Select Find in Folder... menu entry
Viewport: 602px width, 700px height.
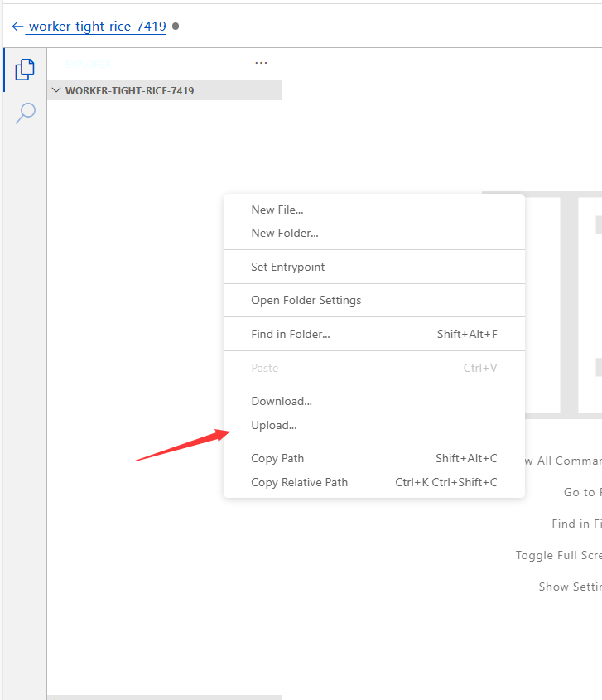(291, 335)
